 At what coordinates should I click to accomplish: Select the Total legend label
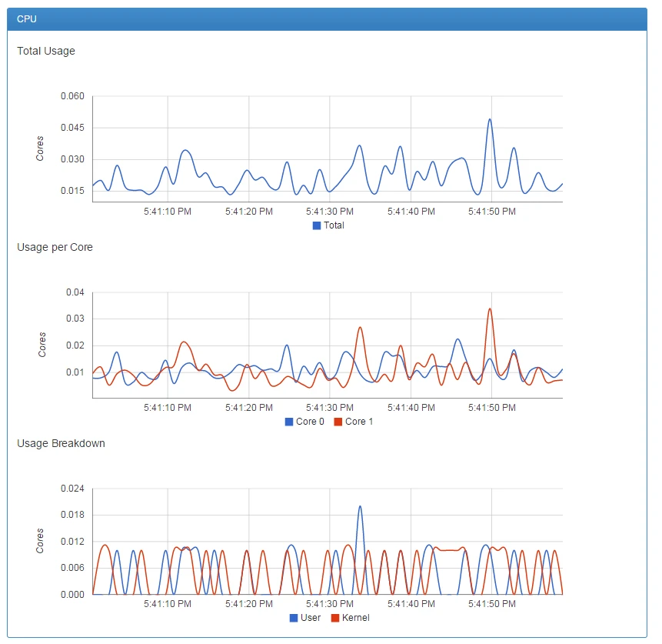click(x=334, y=225)
